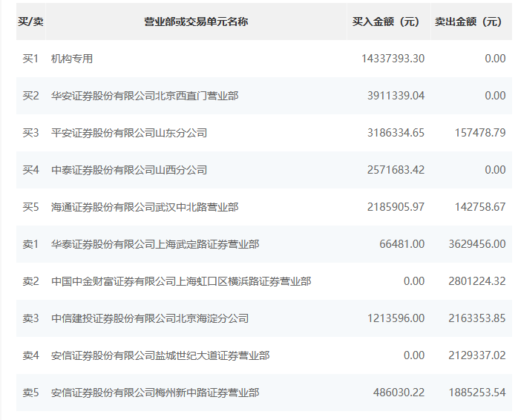
Task: Click the 卖3 rank cell
Action: click(x=30, y=318)
